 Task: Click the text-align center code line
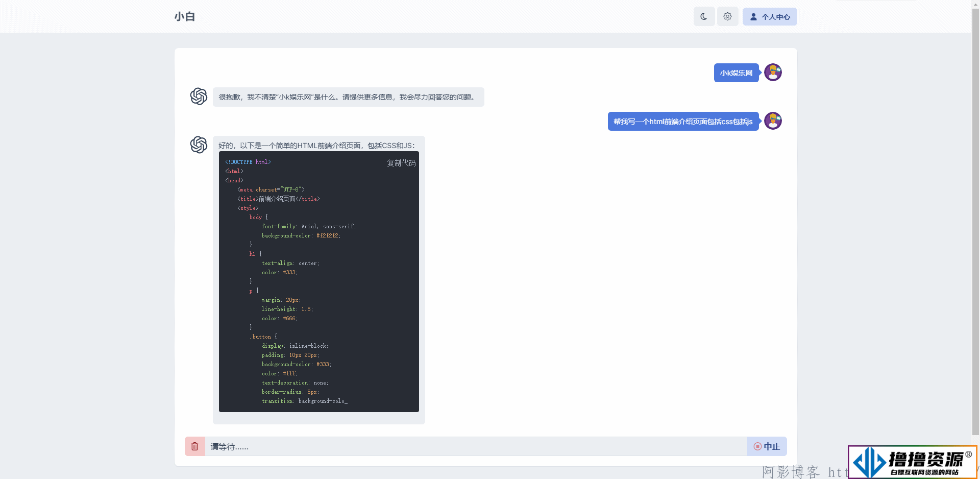(290, 263)
